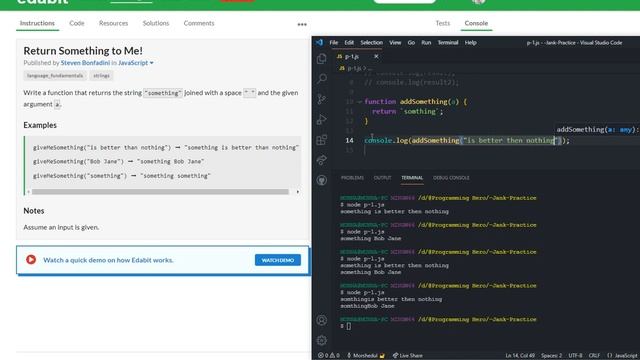Switch to the Instructions tab
This screenshot has width=640, height=360.
(x=37, y=23)
